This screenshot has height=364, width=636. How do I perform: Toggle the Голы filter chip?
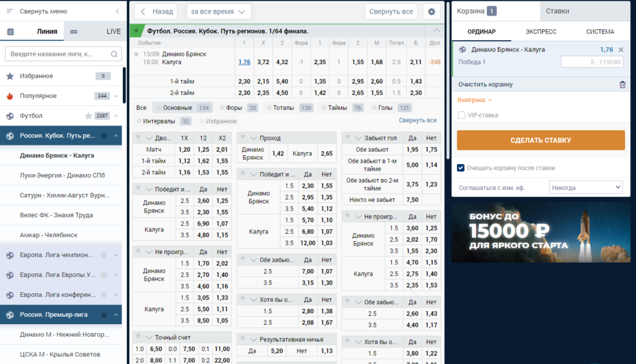click(x=390, y=107)
